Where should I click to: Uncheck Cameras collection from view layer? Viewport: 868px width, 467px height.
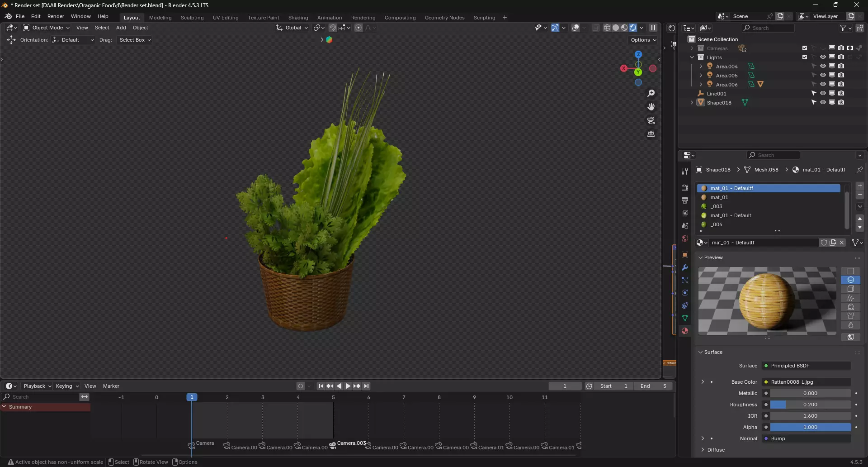pos(805,48)
